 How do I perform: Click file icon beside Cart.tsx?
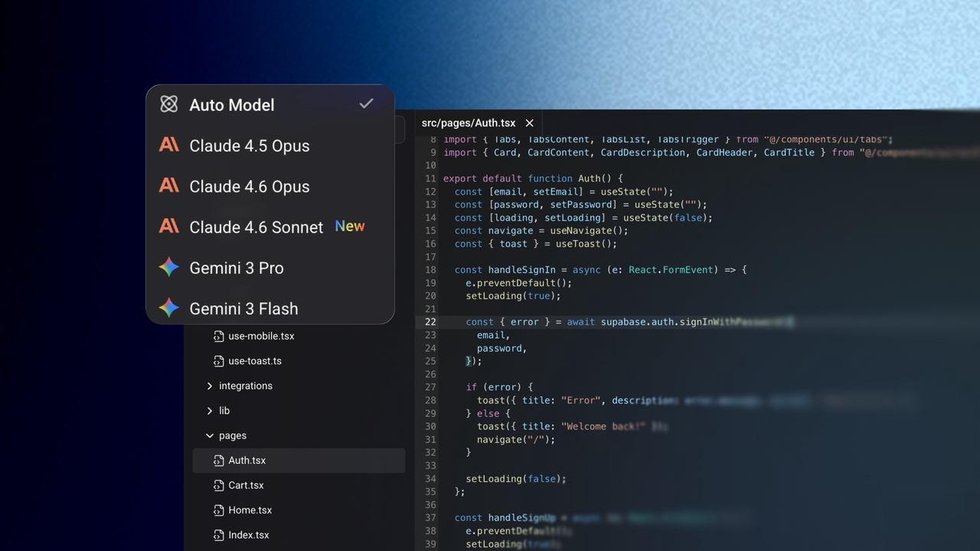(218, 485)
